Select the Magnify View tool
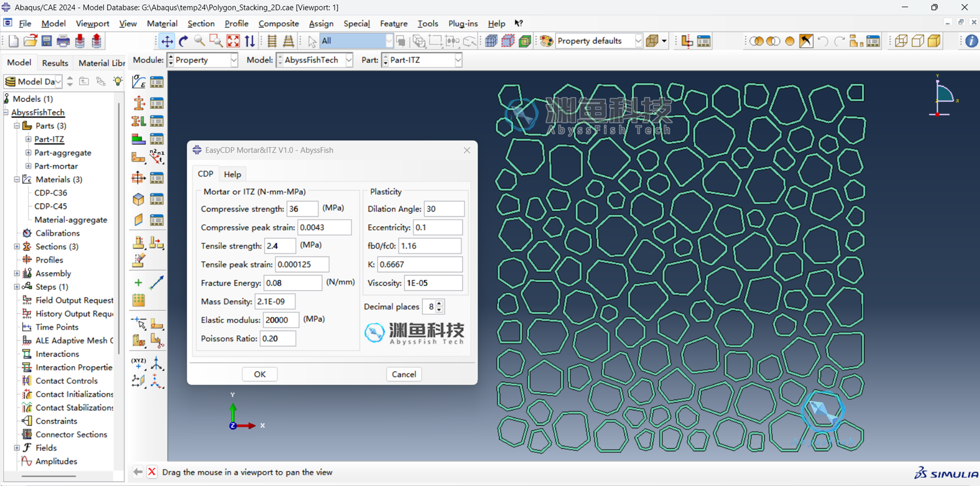Image resolution: width=980 pixels, height=486 pixels. click(200, 41)
